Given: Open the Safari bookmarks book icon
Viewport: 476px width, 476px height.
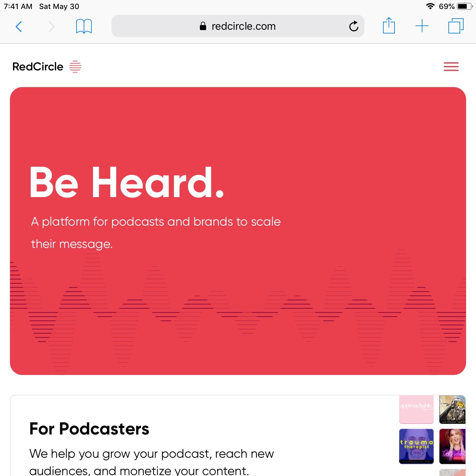Looking at the screenshot, I should [84, 26].
